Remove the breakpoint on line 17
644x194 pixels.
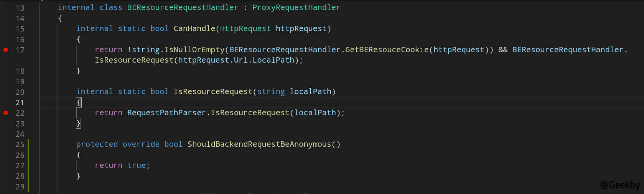coord(6,50)
